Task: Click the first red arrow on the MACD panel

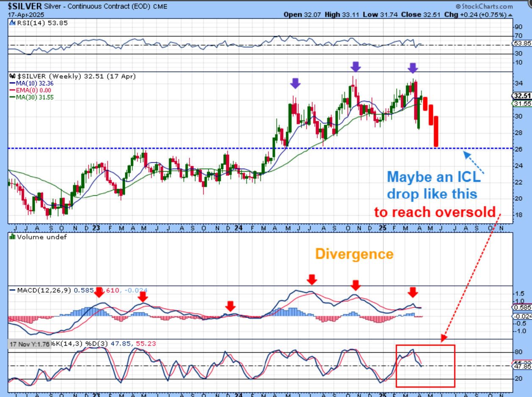Action: point(99,292)
